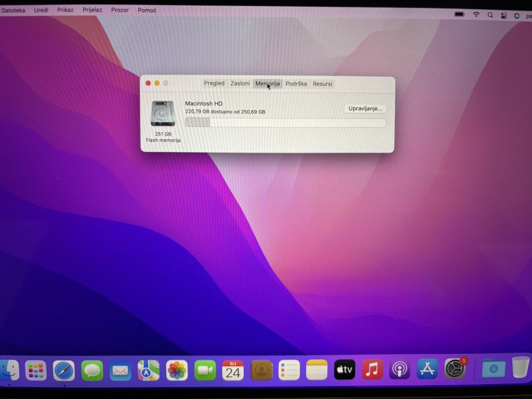Open Launchpad in the Dock
Screen dimensions: 532x399
point(36,370)
